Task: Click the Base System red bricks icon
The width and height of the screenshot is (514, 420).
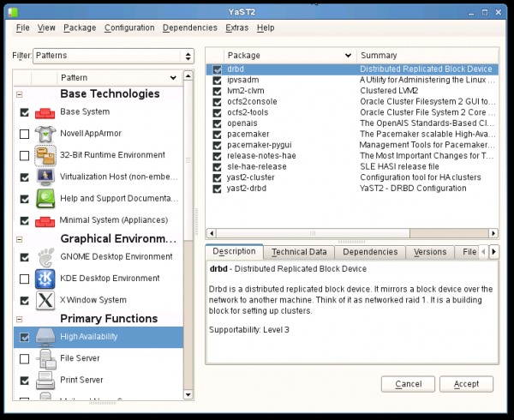Action: pyautogui.click(x=45, y=113)
